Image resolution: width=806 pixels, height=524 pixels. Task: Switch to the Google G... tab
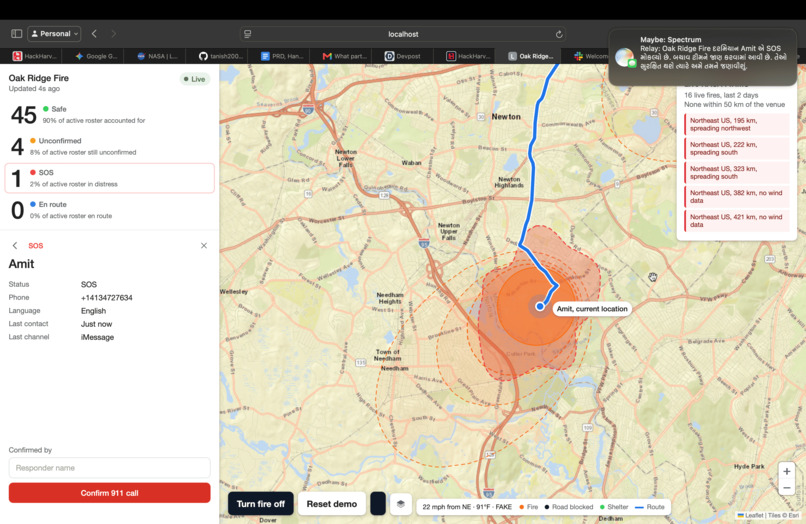pos(97,56)
